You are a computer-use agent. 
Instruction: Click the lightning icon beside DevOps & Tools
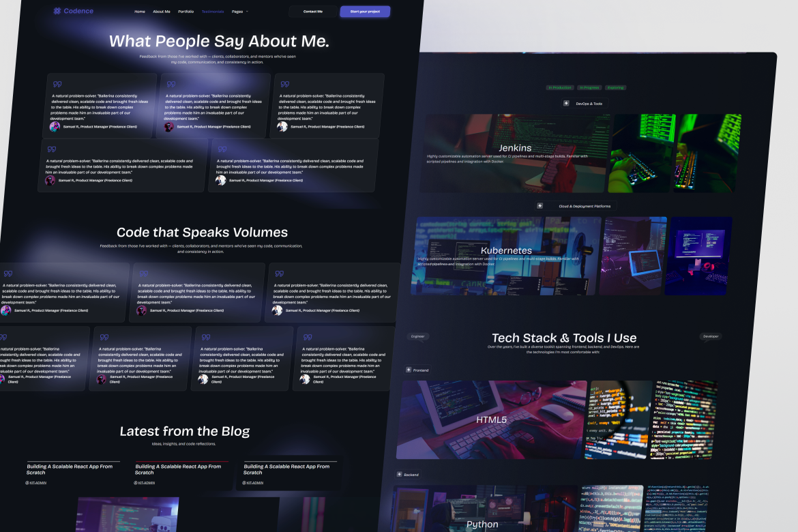566,104
